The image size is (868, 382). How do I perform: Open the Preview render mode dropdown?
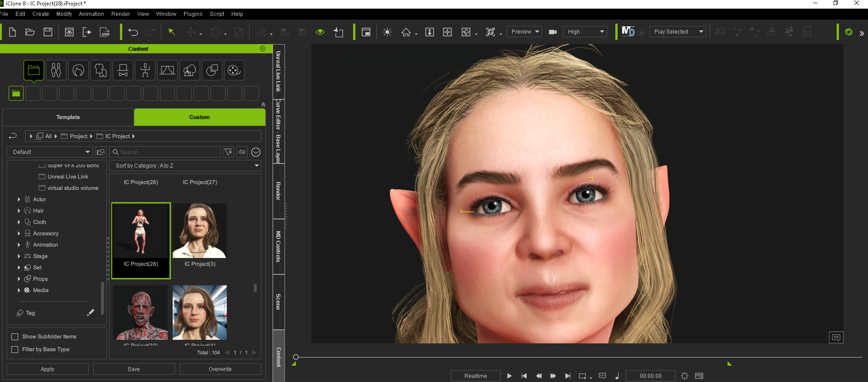pos(524,32)
